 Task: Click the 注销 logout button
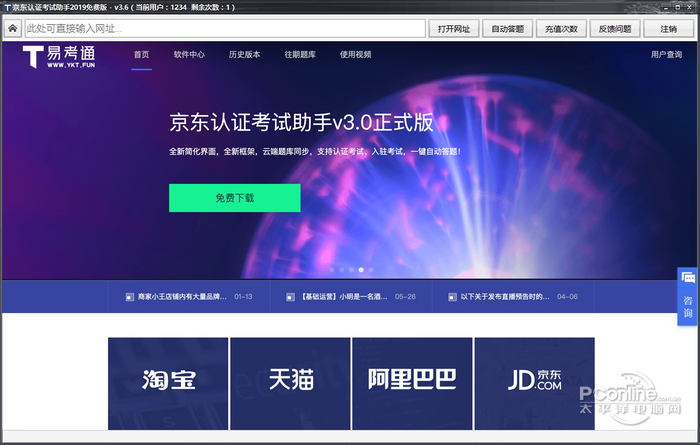(669, 29)
